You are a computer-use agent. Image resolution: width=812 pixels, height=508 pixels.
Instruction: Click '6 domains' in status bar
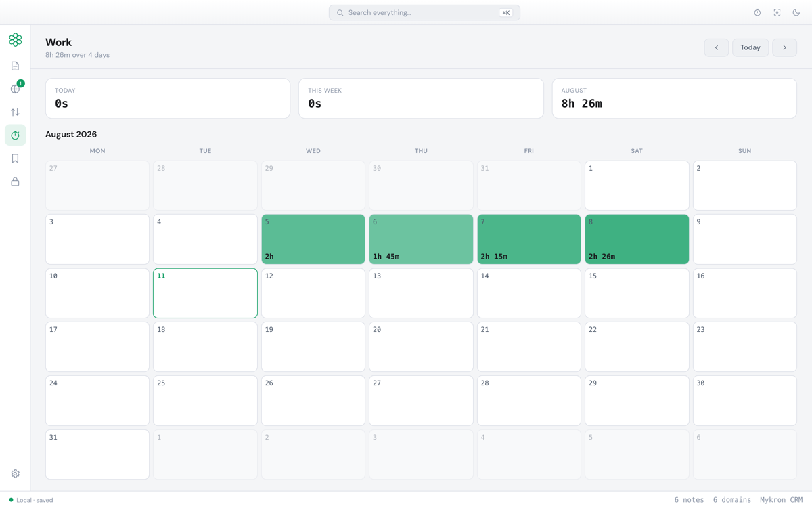coord(732,500)
